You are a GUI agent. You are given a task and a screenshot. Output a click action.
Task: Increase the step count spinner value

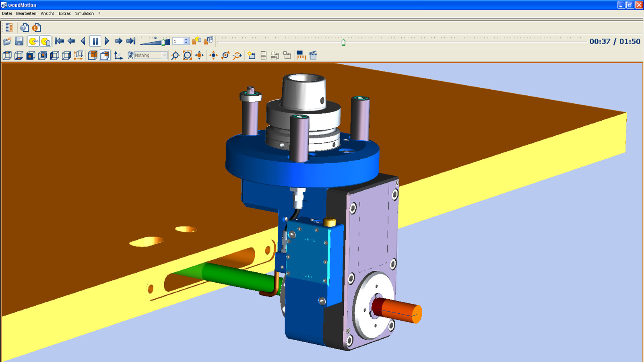186,39
